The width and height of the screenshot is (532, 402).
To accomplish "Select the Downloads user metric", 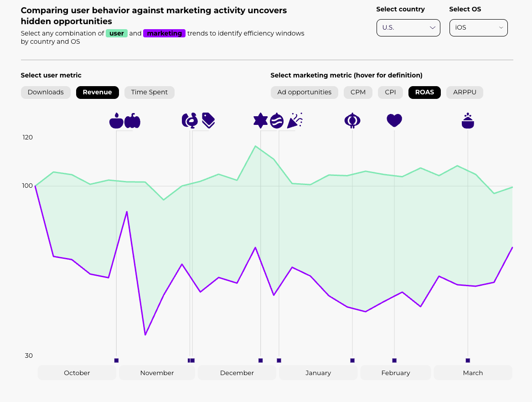I will 46,92.
